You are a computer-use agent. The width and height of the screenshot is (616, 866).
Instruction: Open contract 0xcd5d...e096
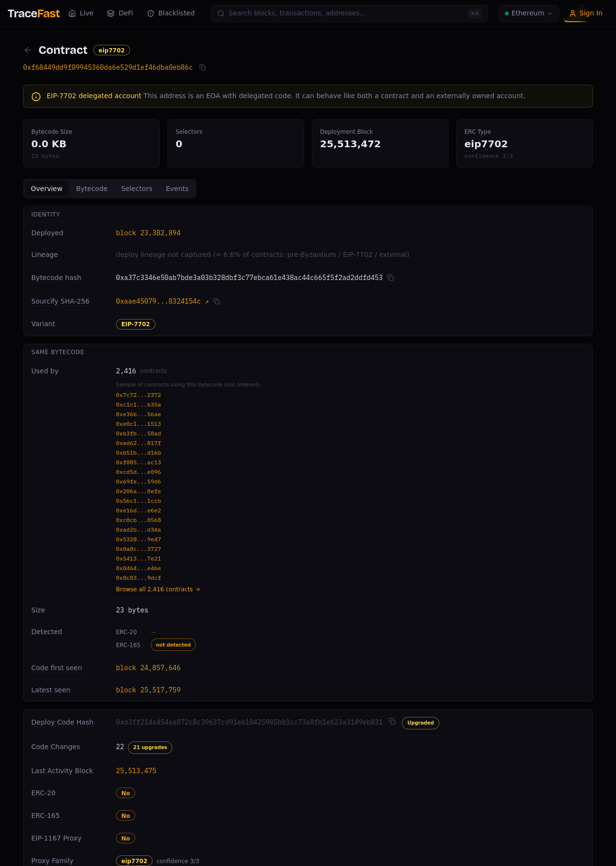coord(139,472)
